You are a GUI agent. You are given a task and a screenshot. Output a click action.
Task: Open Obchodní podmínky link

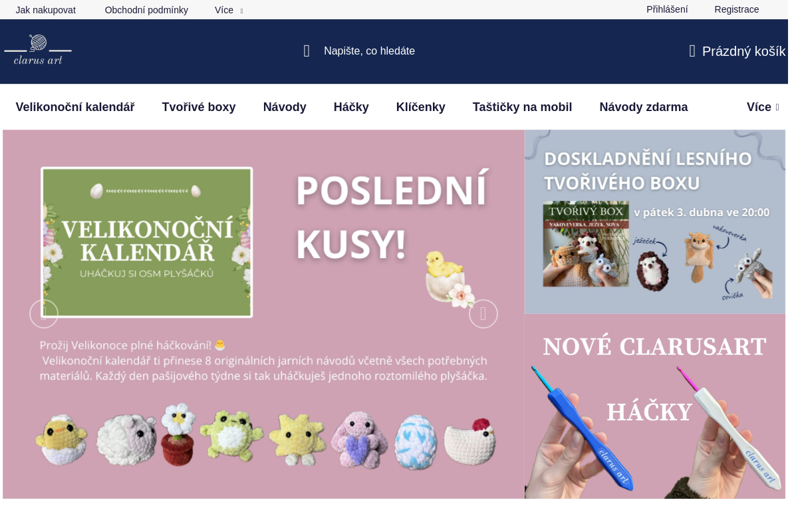(x=146, y=10)
